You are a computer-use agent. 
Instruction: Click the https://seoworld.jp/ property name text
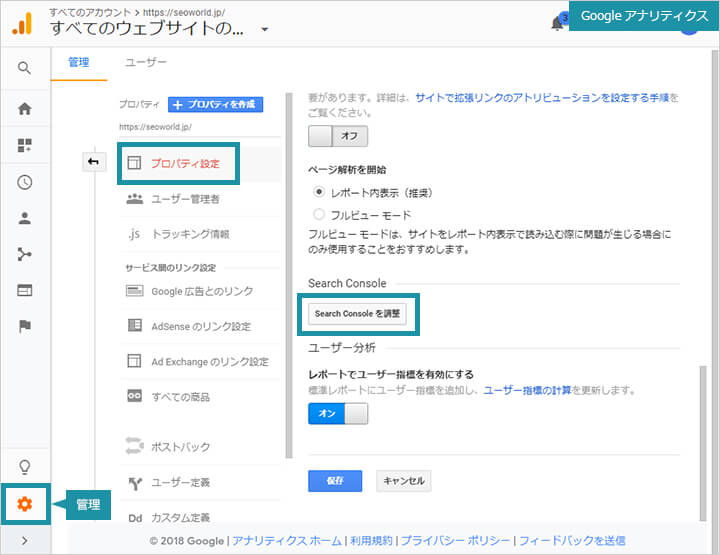[x=155, y=127]
